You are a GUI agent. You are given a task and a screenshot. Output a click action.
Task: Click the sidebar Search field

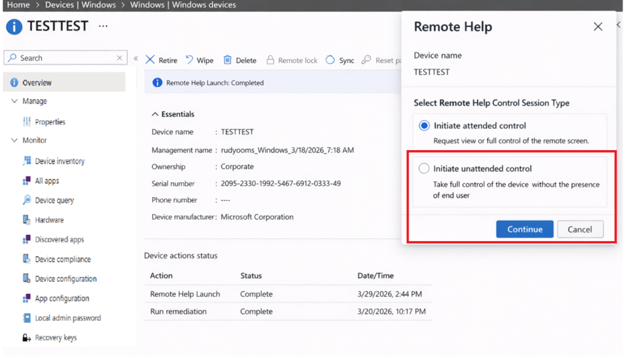coord(65,58)
